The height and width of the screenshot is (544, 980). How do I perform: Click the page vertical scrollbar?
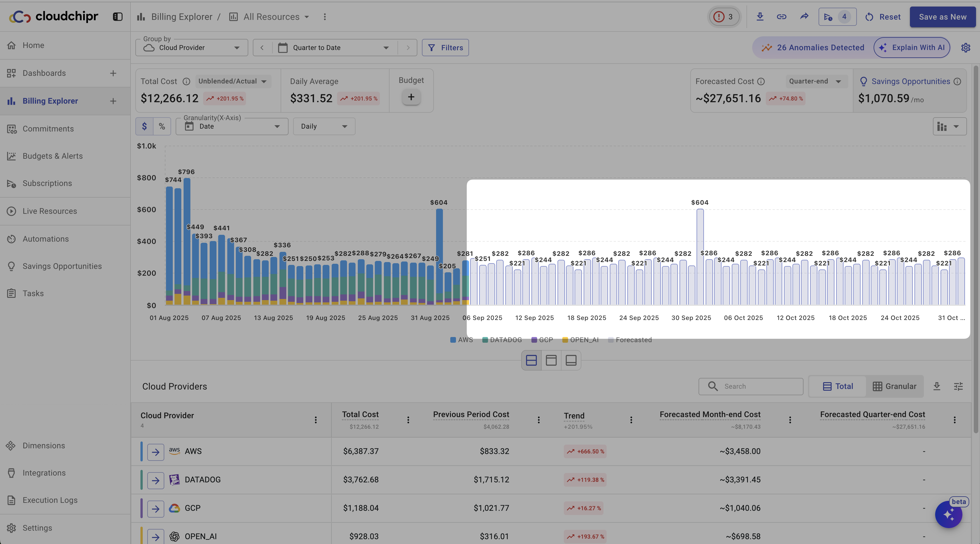(975, 249)
